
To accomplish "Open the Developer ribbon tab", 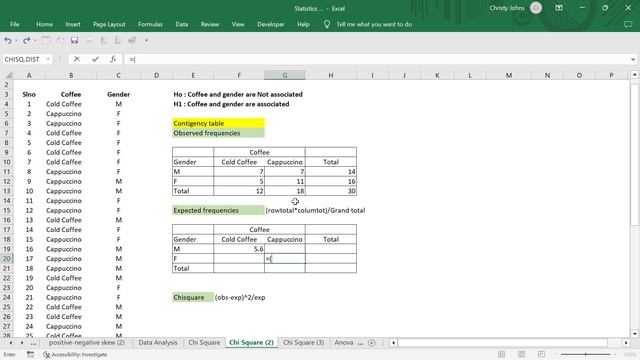I will [271, 24].
